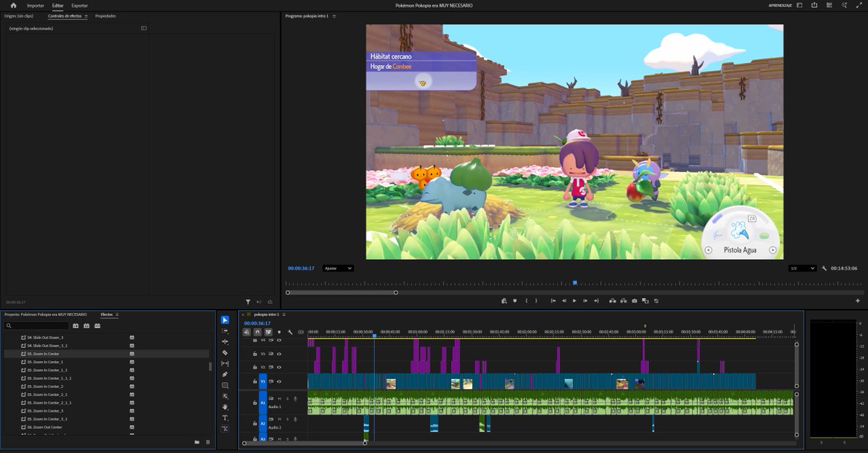The image size is (868, 453).
Task: Open the timeline settings wrench menu
Action: pyautogui.click(x=290, y=331)
